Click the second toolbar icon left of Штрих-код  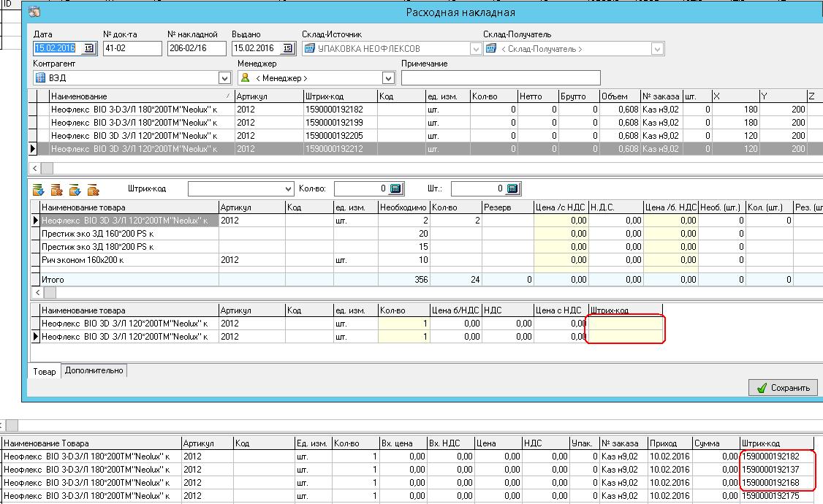(57, 190)
